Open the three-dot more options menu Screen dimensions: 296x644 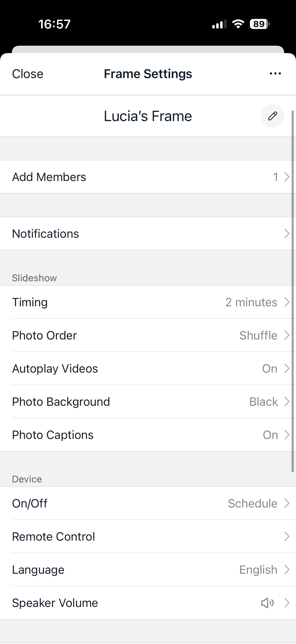[x=275, y=74]
